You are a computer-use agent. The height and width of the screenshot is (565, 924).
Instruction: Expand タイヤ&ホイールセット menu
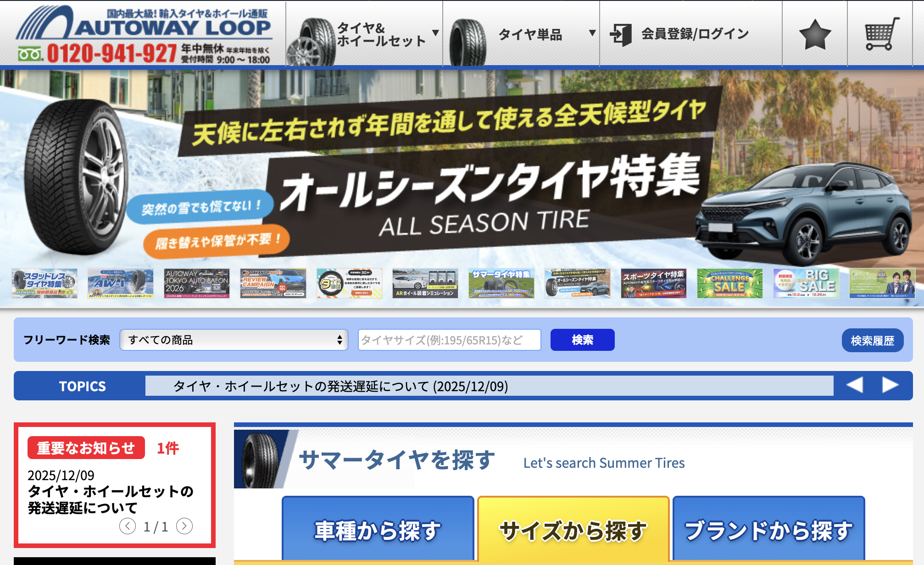(x=382, y=34)
